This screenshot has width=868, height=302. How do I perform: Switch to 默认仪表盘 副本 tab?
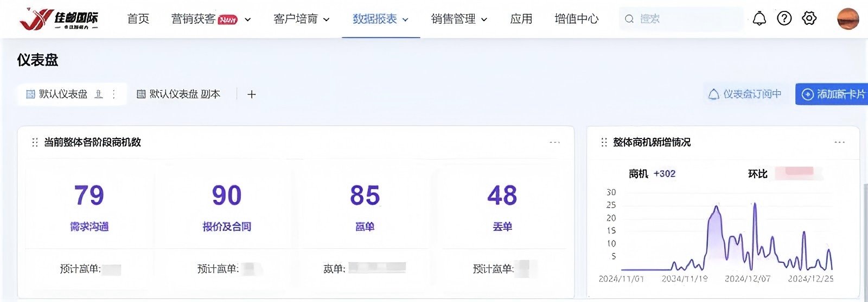click(x=178, y=95)
